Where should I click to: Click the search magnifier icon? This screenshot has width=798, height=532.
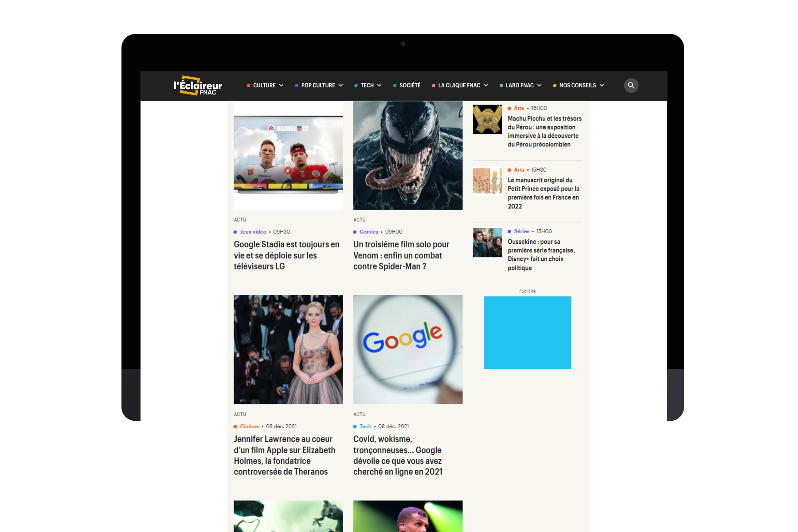point(631,86)
